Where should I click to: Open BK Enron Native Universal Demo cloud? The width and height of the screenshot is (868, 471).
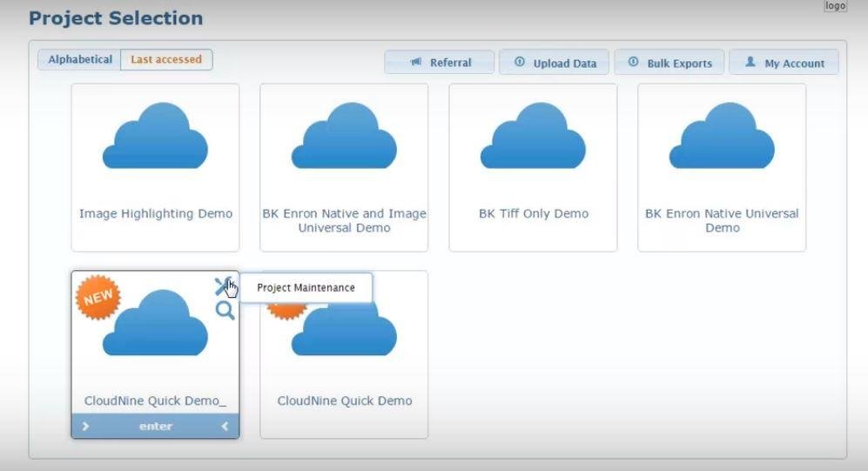(x=722, y=136)
